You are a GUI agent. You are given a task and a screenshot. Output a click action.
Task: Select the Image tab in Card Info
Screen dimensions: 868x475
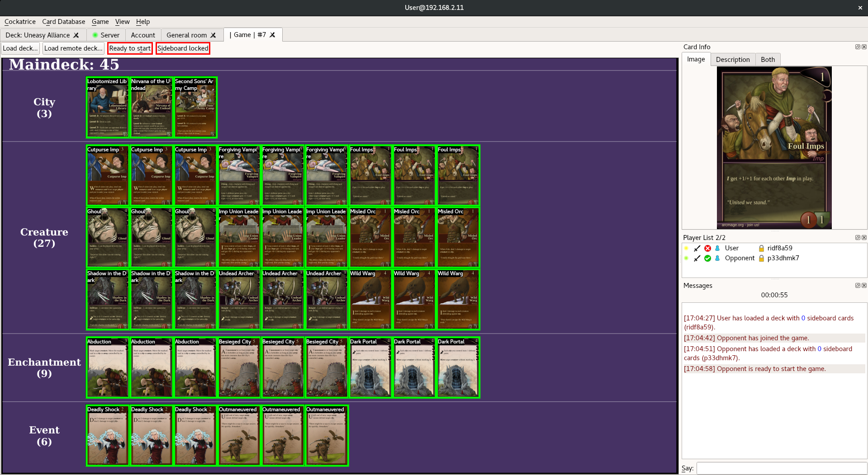(x=696, y=59)
